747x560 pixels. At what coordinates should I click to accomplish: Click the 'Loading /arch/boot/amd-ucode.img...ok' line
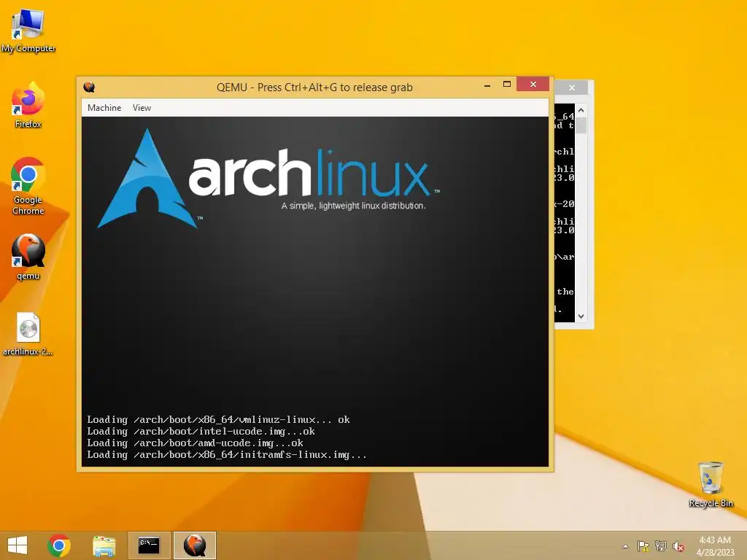[x=195, y=443]
